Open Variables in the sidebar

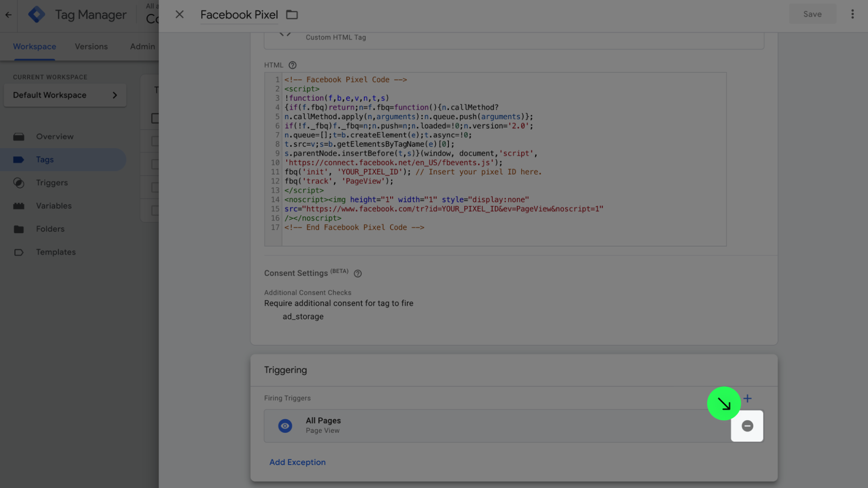pos(54,206)
